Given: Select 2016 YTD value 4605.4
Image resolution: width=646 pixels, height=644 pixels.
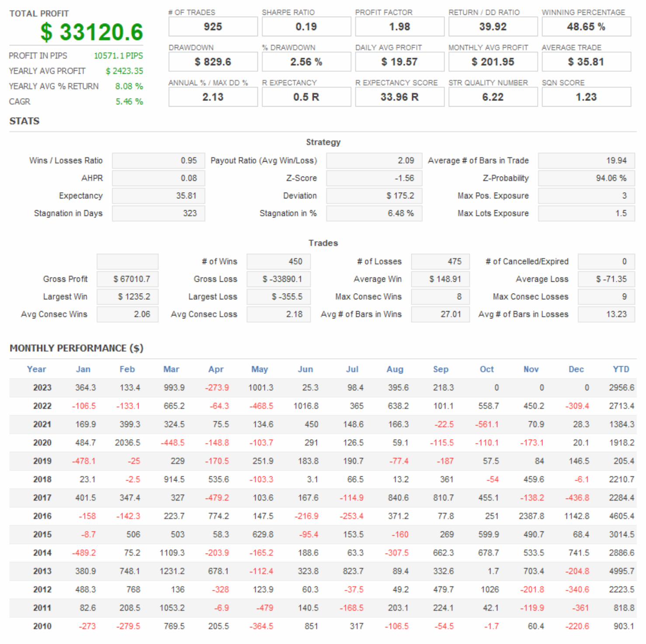Looking at the screenshot, I should [622, 516].
